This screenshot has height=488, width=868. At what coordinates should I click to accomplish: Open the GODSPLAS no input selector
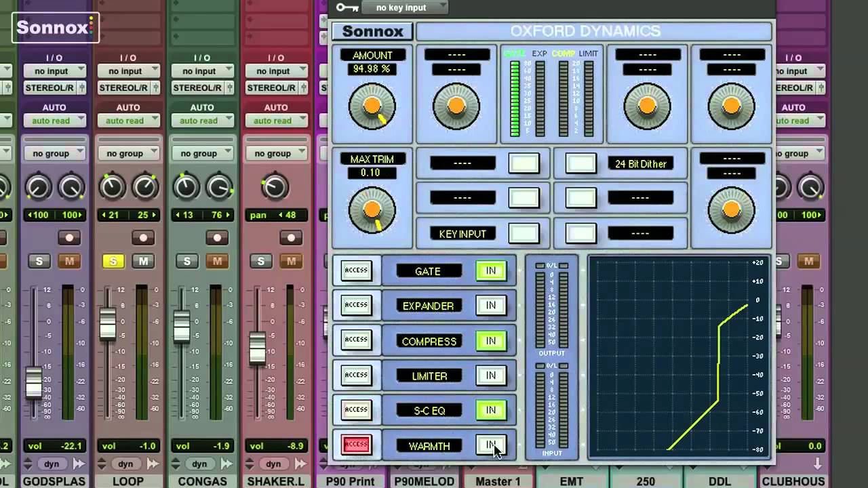pyautogui.click(x=54, y=71)
